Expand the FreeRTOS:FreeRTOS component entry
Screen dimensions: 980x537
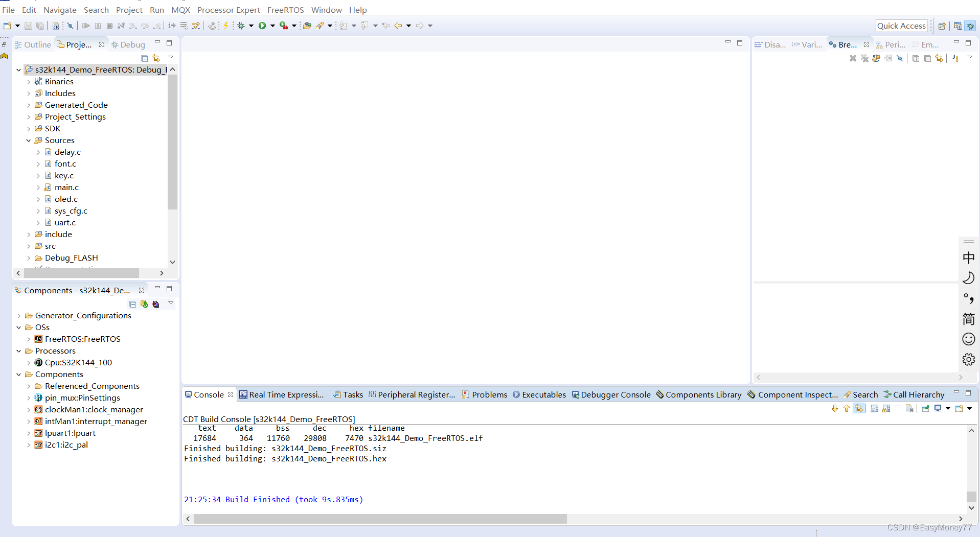pyautogui.click(x=29, y=339)
